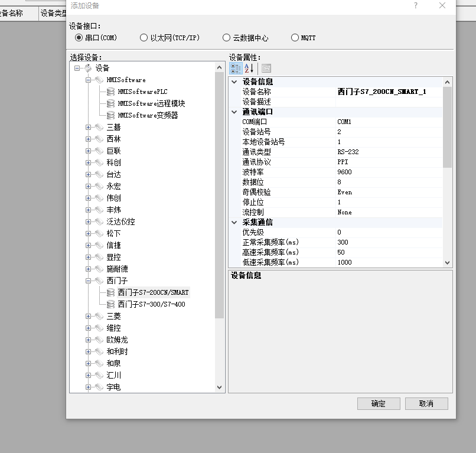Select the HMISoftware变频器 device icon

[x=110, y=115]
